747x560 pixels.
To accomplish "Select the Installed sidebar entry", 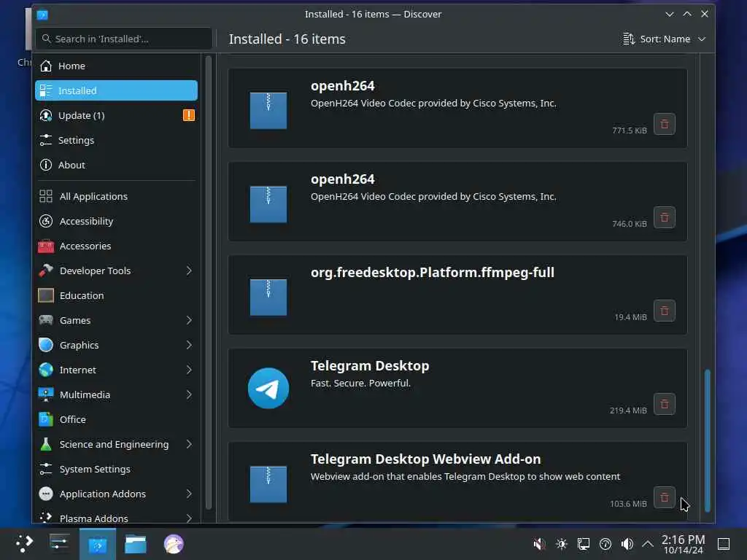I will click(116, 90).
